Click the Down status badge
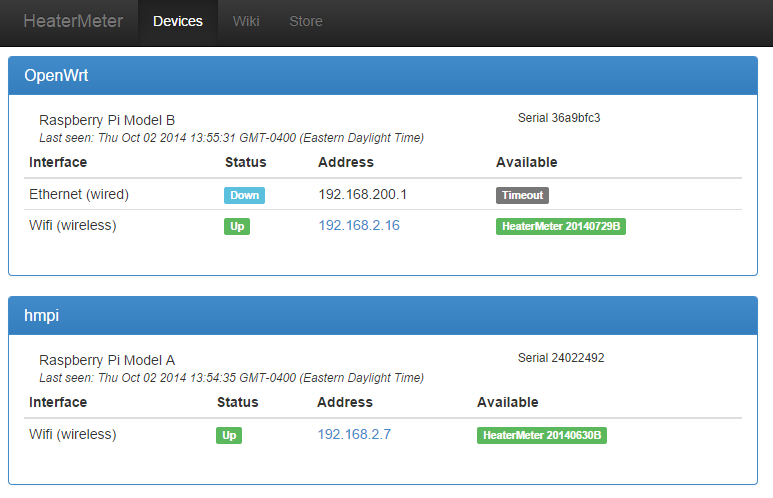 (245, 195)
